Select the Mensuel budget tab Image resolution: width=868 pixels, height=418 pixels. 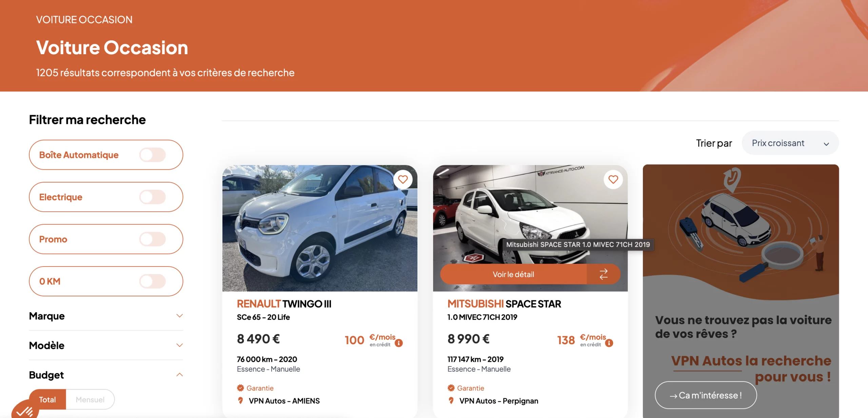tap(90, 399)
